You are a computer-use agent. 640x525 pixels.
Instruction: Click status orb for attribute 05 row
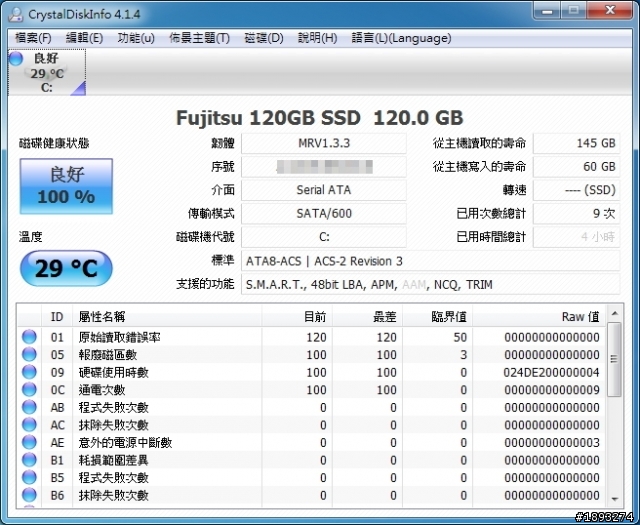coord(29,354)
